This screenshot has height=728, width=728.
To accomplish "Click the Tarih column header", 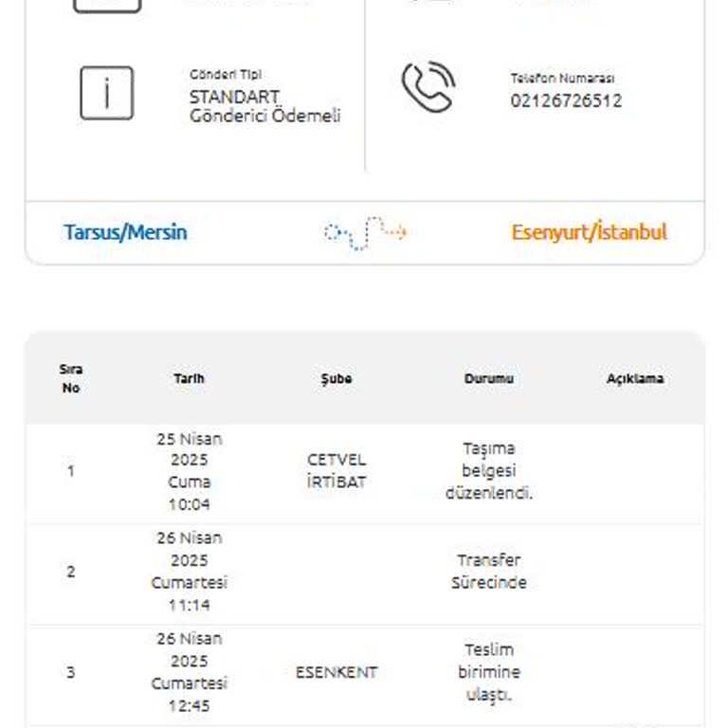I will tap(189, 378).
